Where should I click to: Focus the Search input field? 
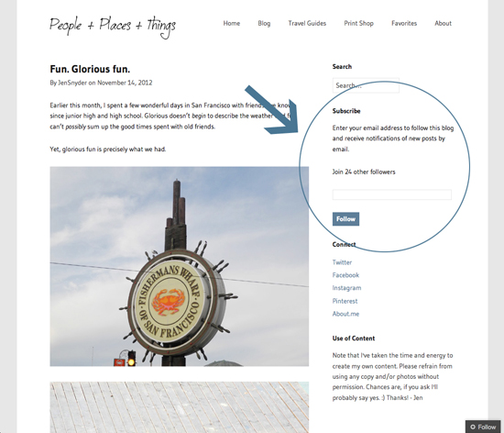tap(366, 85)
